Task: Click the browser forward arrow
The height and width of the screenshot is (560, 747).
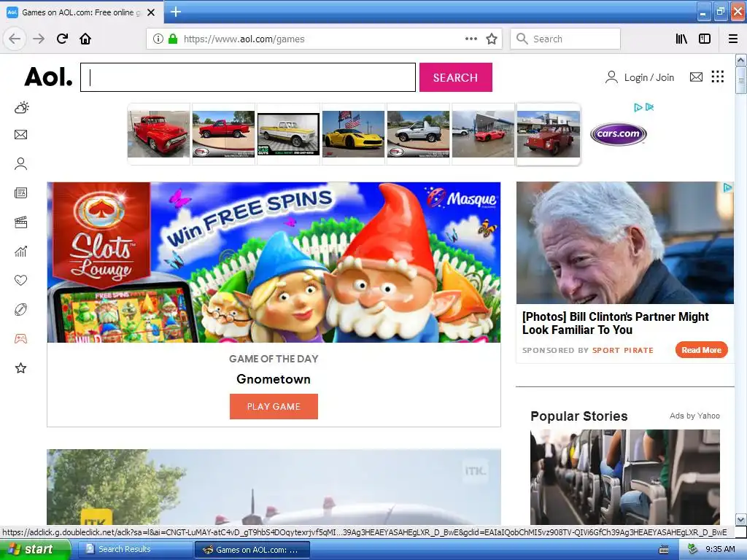Action: click(39, 39)
